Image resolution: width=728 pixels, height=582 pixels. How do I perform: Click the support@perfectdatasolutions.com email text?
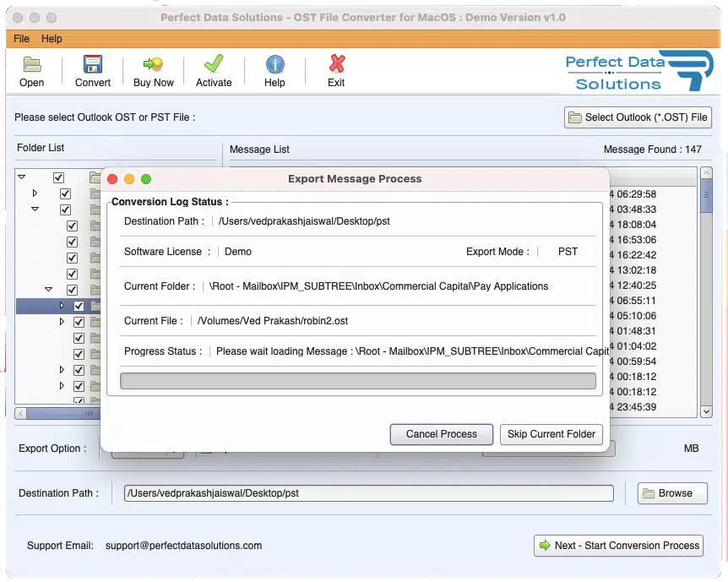tap(183, 546)
